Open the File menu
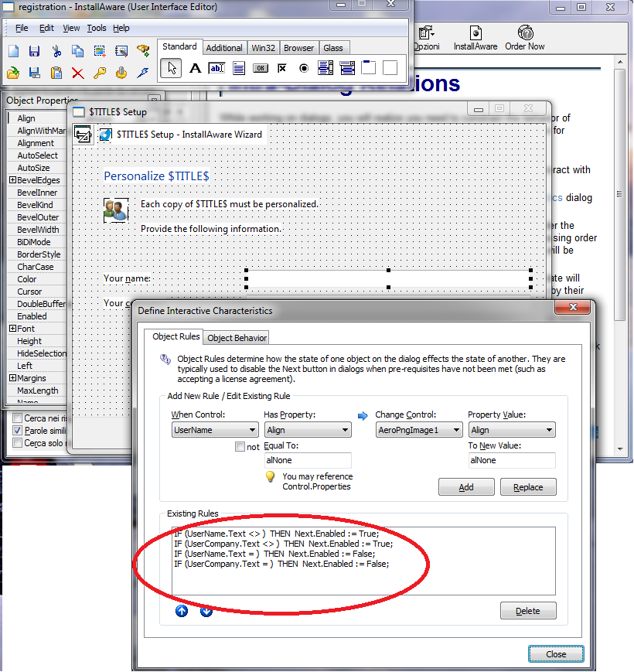This screenshot has height=672, width=634. pyautogui.click(x=22, y=29)
